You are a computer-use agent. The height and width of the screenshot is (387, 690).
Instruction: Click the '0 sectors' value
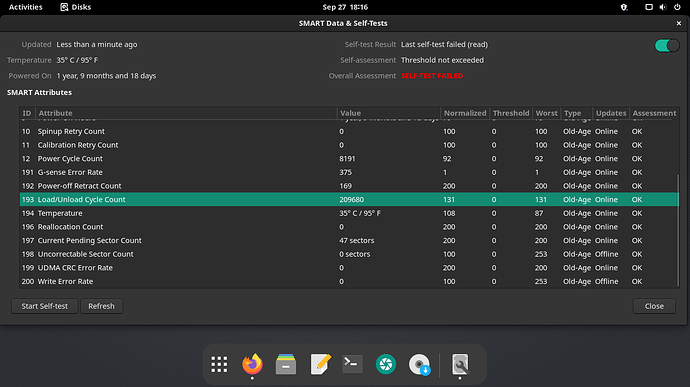355,254
